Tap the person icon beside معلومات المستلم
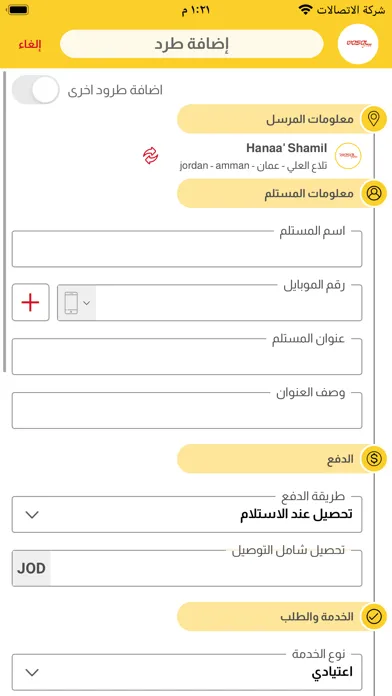Image resolution: width=392 pixels, height=696 pixels. tap(374, 194)
